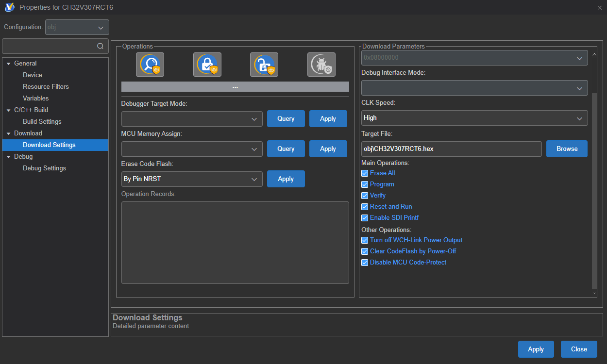Collapse the C/C++ Build tree node
Screen dimensions: 607x364
(9, 110)
